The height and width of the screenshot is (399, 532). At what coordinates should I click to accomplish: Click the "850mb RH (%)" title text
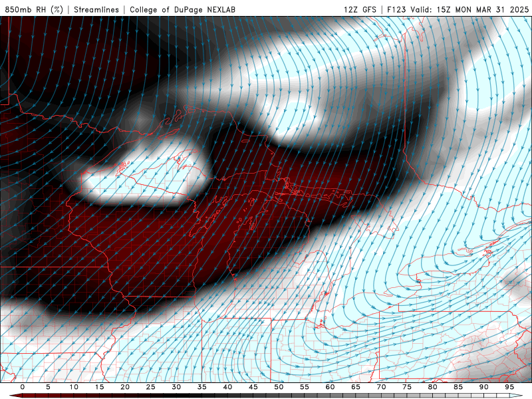34,9
